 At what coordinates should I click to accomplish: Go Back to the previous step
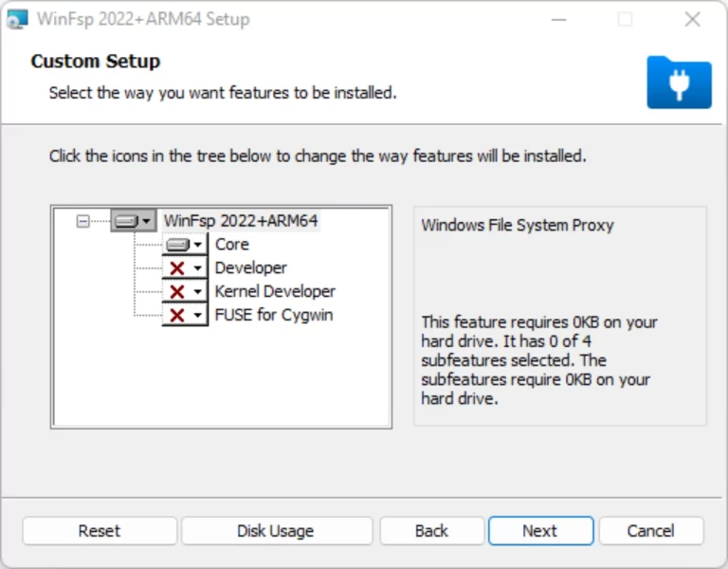click(x=432, y=530)
